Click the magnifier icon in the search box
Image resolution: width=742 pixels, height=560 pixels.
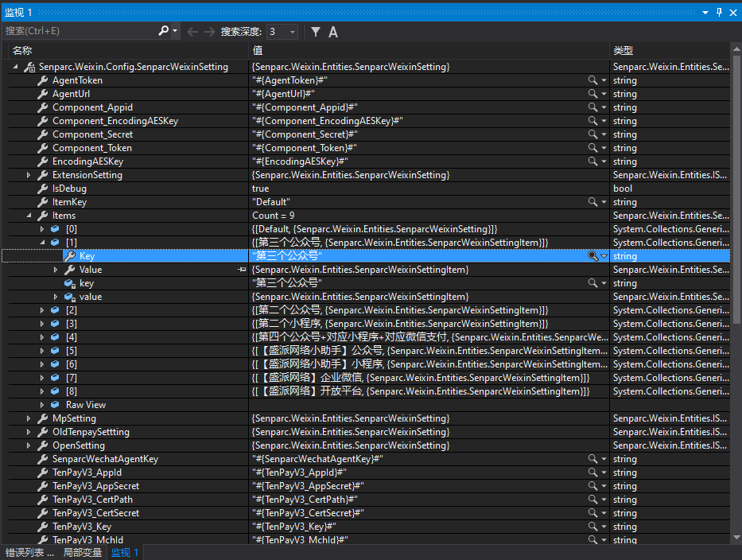pos(164,29)
